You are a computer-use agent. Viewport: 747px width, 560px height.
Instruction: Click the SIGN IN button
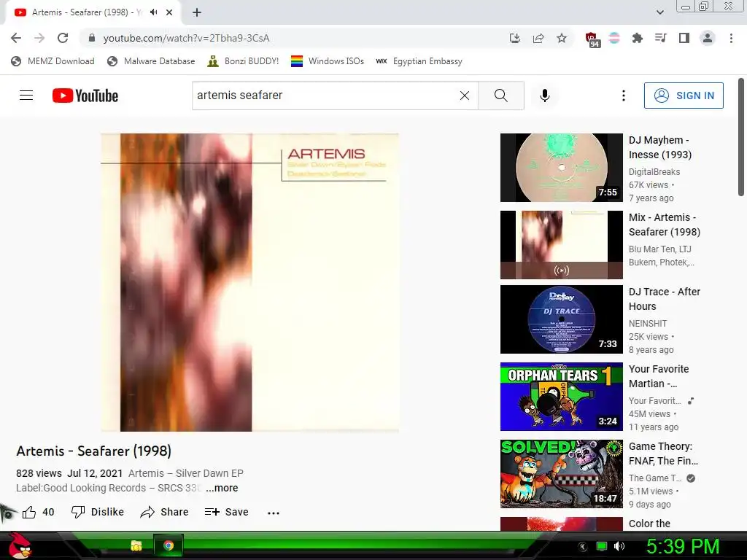tap(684, 96)
